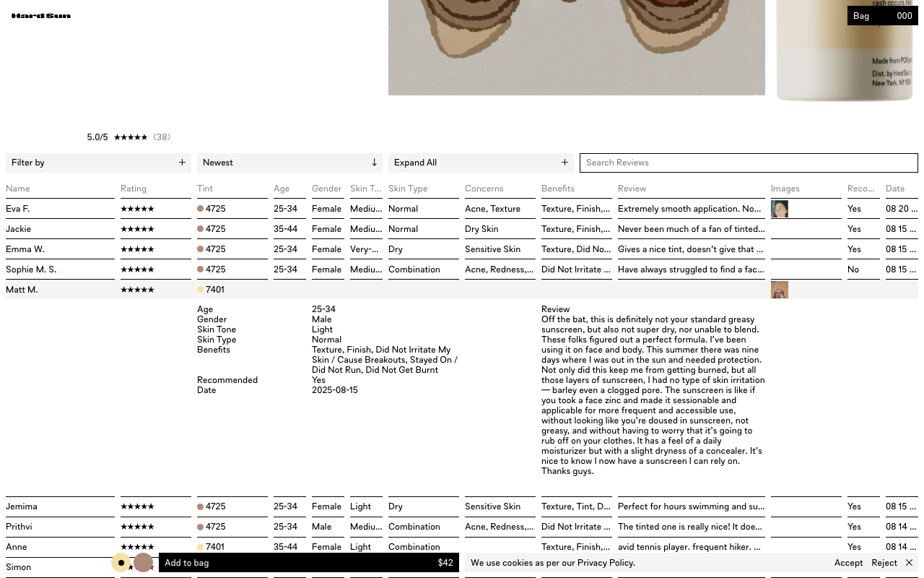Click Jackie's 'Dry Skin' concern cell
The height and width of the screenshot is (578, 924).
[x=481, y=229]
